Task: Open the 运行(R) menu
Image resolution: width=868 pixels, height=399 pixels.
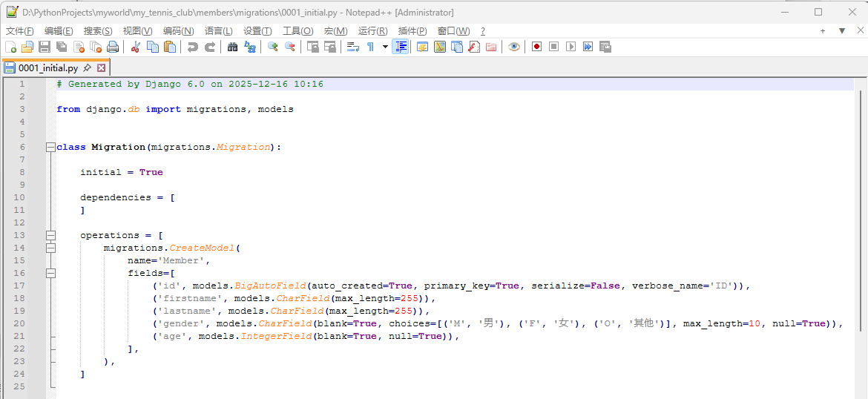Action: coord(373,31)
